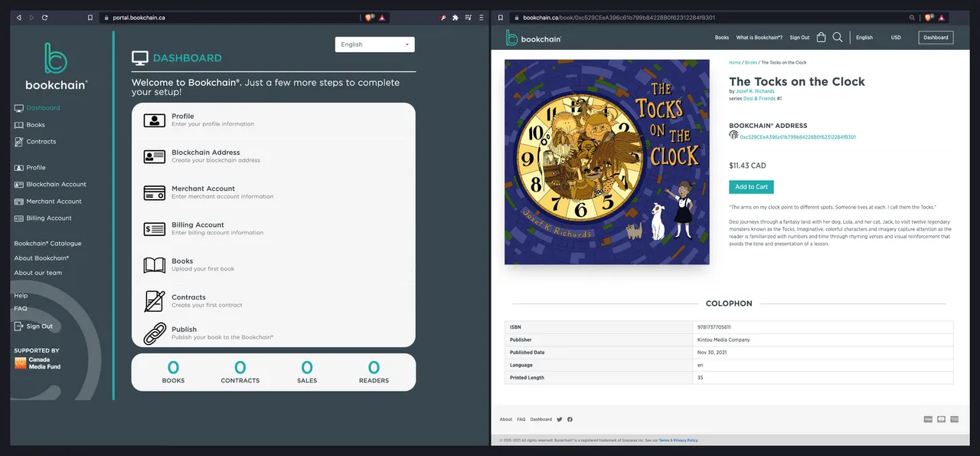Open Terms & Privacy Policy link

pyautogui.click(x=678, y=441)
